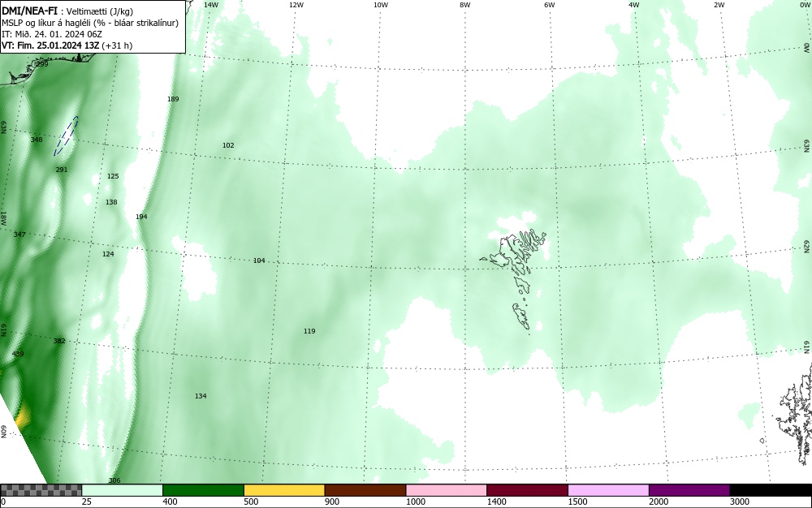
Task: Click the map value "291"
Action: 62,170
